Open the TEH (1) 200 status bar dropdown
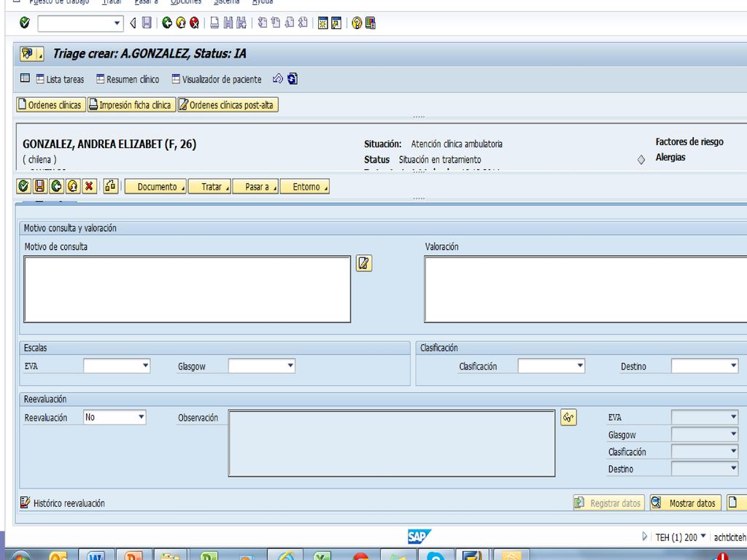 click(703, 537)
